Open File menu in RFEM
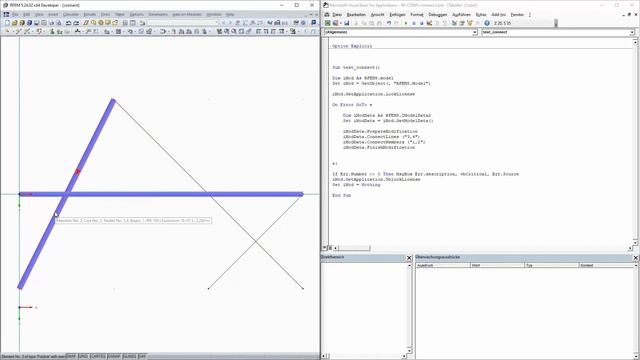 click(15, 14)
